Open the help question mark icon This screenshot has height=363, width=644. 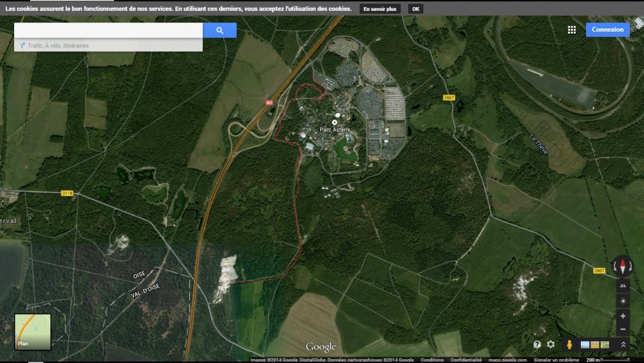pyautogui.click(x=537, y=344)
